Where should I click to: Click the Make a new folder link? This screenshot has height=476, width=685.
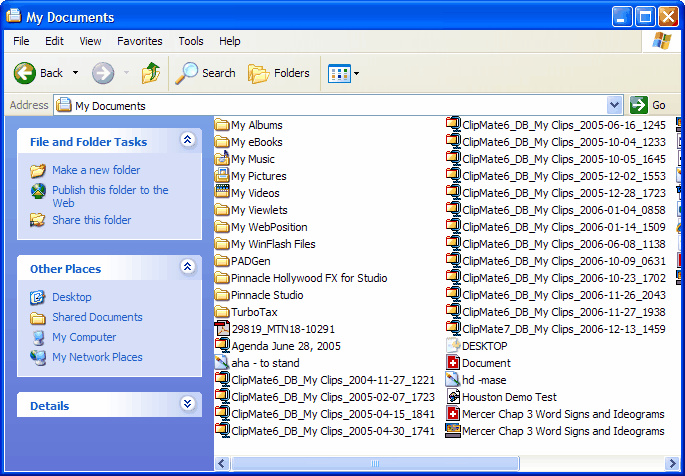pos(96,170)
